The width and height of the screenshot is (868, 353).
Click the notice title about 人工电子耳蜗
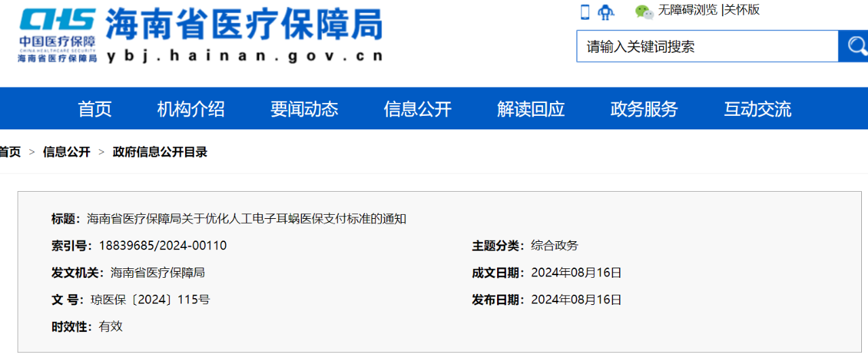(246, 219)
